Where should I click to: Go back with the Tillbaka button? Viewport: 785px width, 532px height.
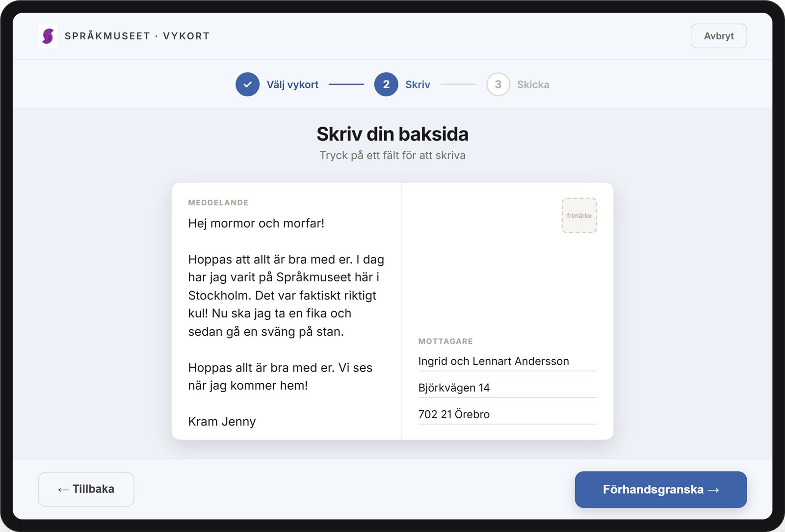pos(86,489)
